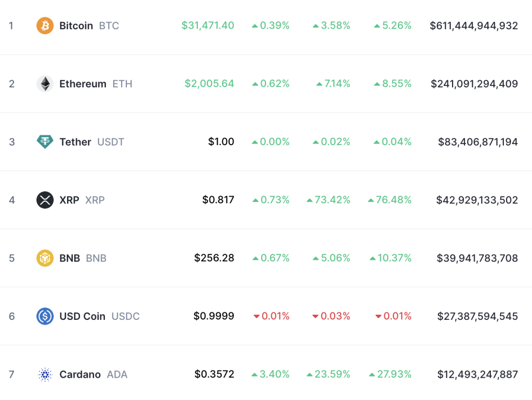Image resolution: width=532 pixels, height=400 pixels.
Task: Click the BTC ticker symbol
Action: pyautogui.click(x=110, y=25)
